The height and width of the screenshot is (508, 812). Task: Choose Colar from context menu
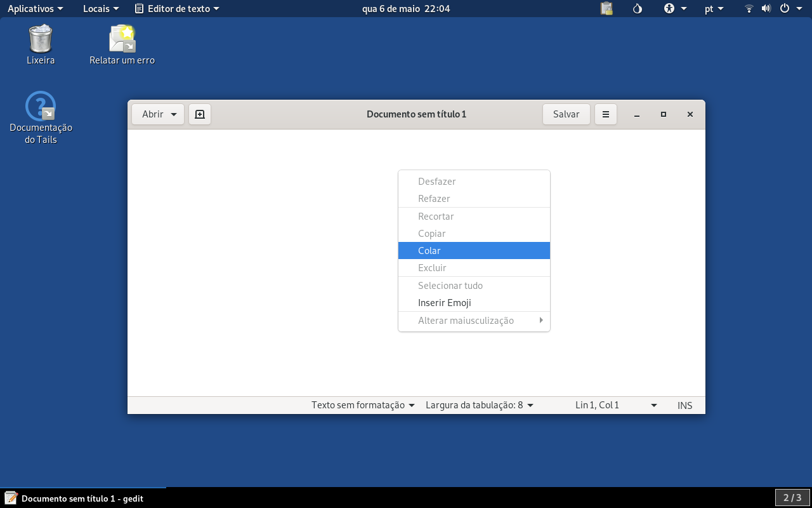point(474,251)
